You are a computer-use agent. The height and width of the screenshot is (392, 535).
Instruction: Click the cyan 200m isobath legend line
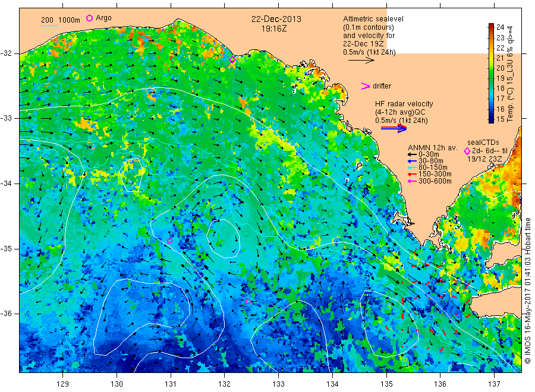point(49,26)
